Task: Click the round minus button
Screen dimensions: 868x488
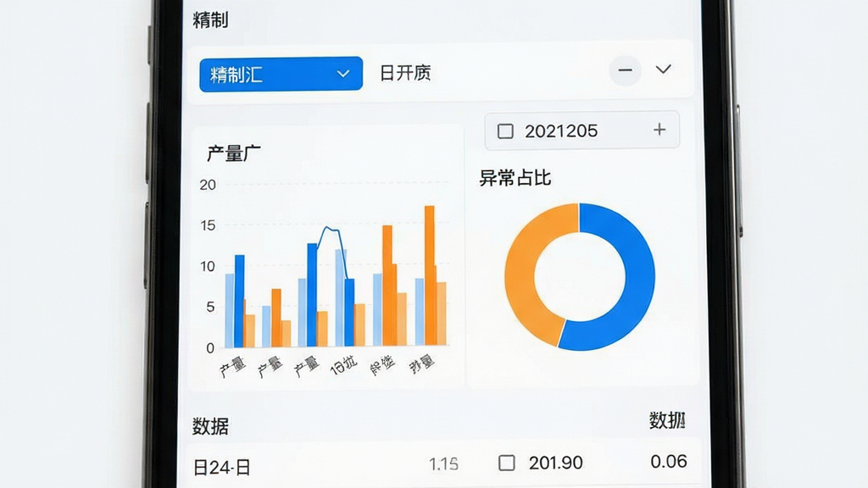Action: coord(625,70)
